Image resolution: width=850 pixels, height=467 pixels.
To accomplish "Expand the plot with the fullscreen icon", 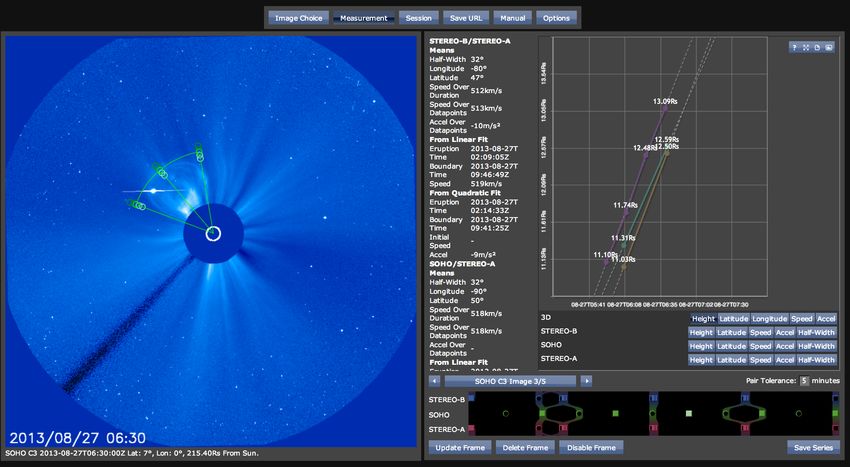I will (806, 48).
